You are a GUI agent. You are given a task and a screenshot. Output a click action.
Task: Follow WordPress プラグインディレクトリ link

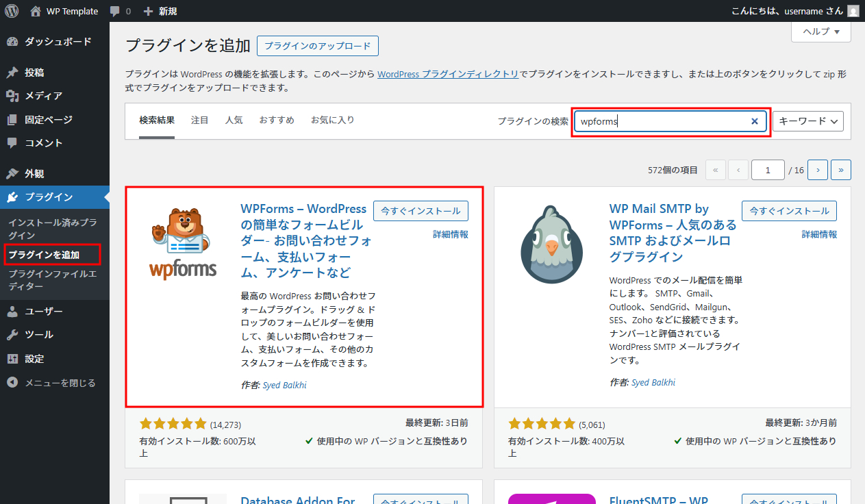pos(448,74)
